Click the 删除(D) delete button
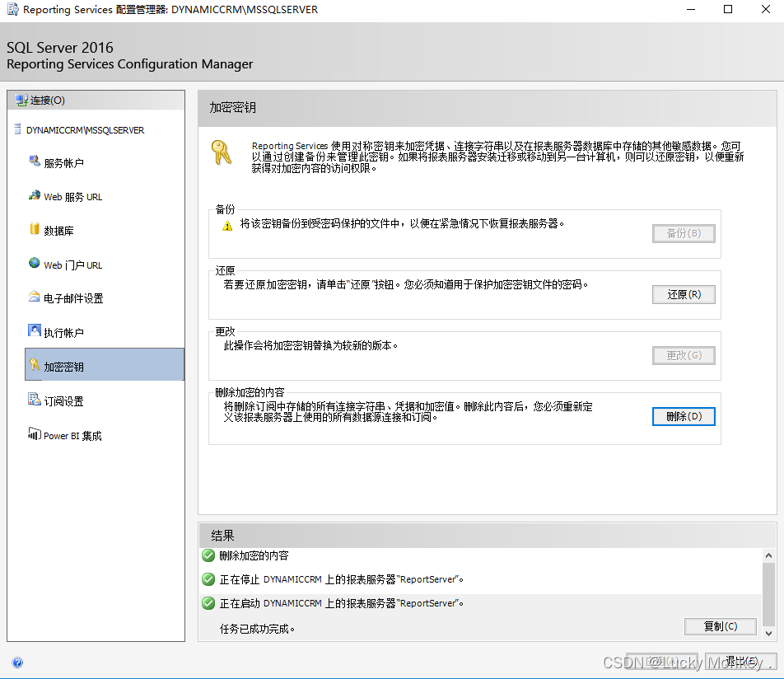Viewport: 784px width, 679px height. point(684,416)
